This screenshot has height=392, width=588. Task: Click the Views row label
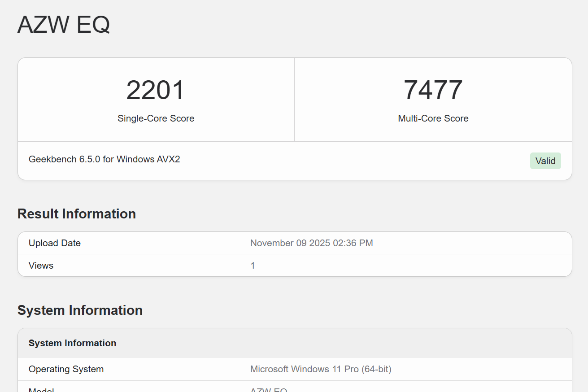(41, 266)
